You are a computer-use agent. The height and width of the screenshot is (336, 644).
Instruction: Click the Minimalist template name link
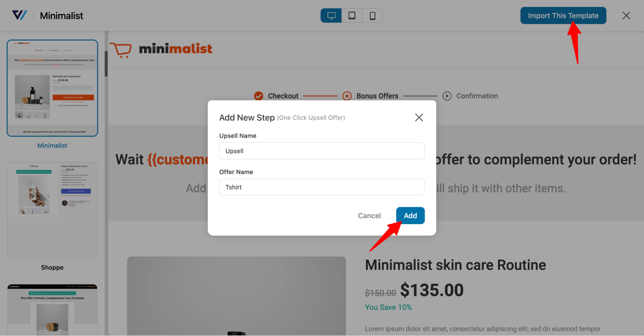[x=52, y=145]
